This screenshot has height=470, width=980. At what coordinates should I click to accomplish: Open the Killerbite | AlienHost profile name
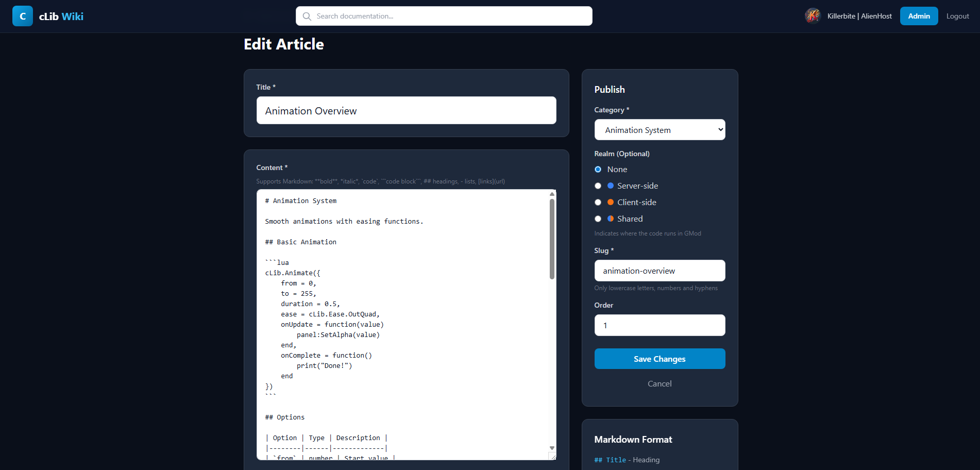(859, 16)
